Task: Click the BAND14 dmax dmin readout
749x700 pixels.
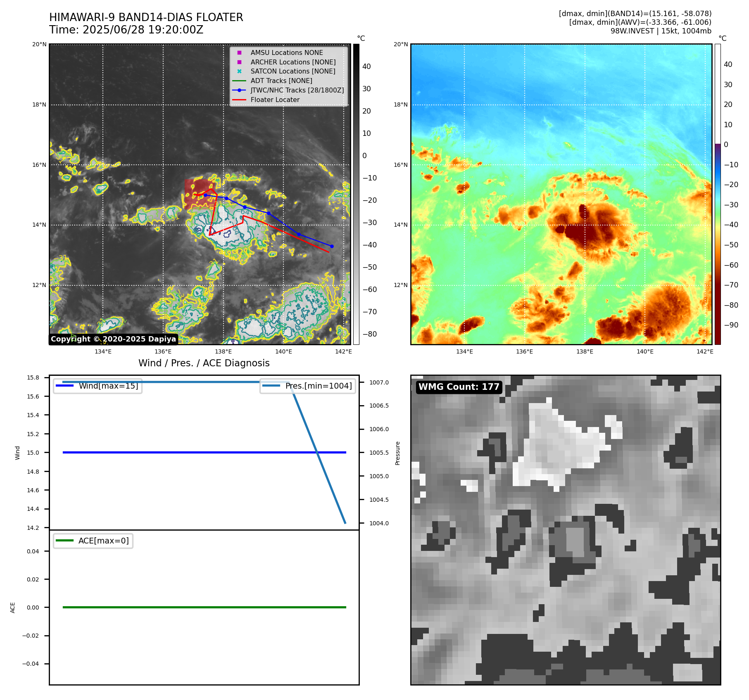Action: (635, 14)
